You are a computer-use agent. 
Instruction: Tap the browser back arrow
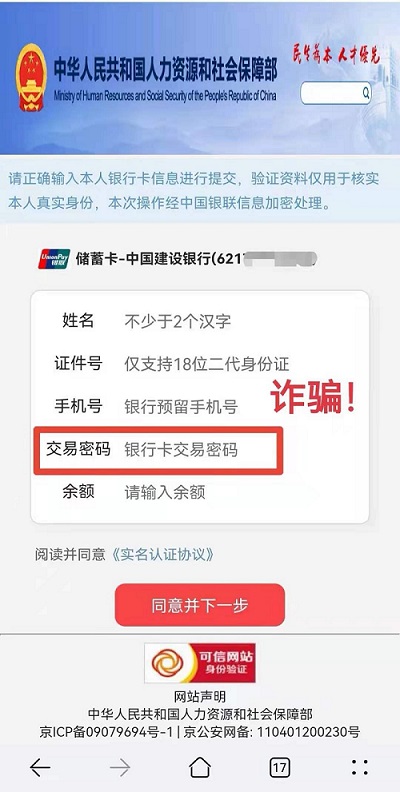pos(40,768)
